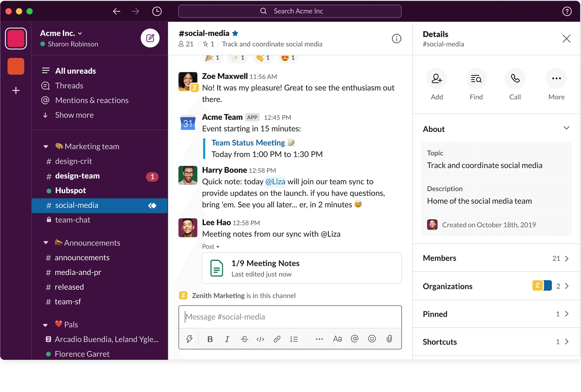Image resolution: width=581 pixels, height=392 pixels.
Task: Switch to the orange workspace icon
Action: [x=16, y=66]
